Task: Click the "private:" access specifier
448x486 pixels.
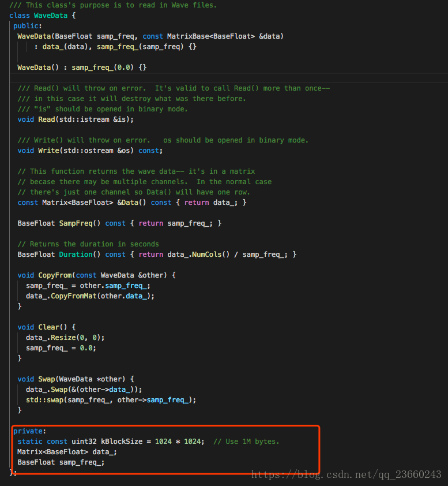Action: click(x=30, y=431)
